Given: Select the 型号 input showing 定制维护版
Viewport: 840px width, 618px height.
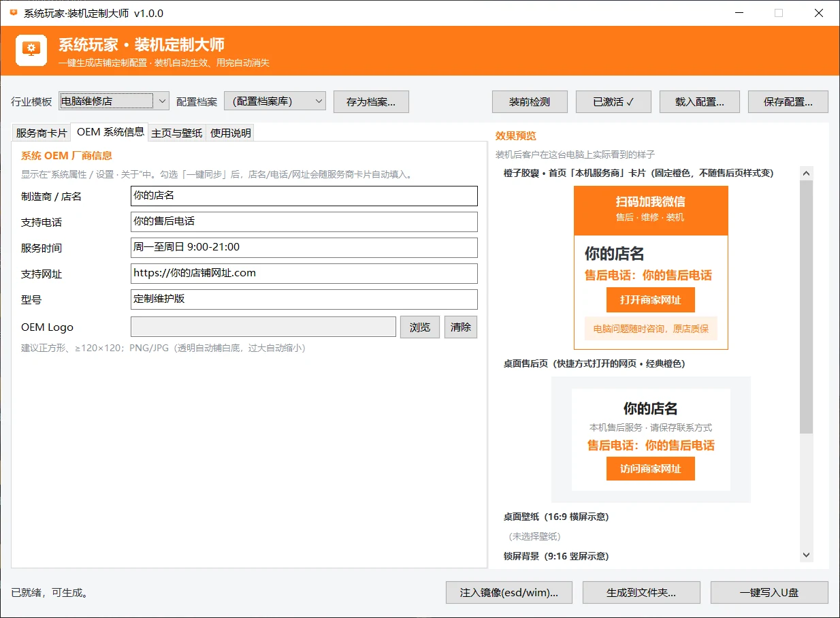Looking at the screenshot, I should (304, 299).
